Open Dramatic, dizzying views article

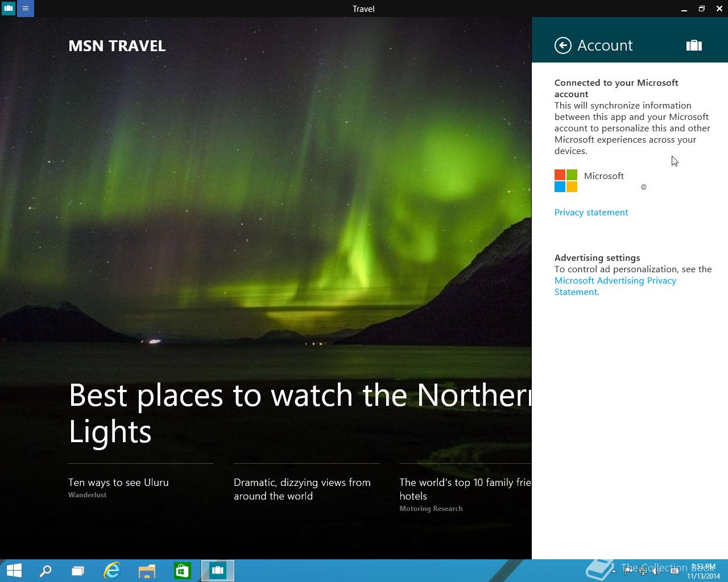(302, 489)
